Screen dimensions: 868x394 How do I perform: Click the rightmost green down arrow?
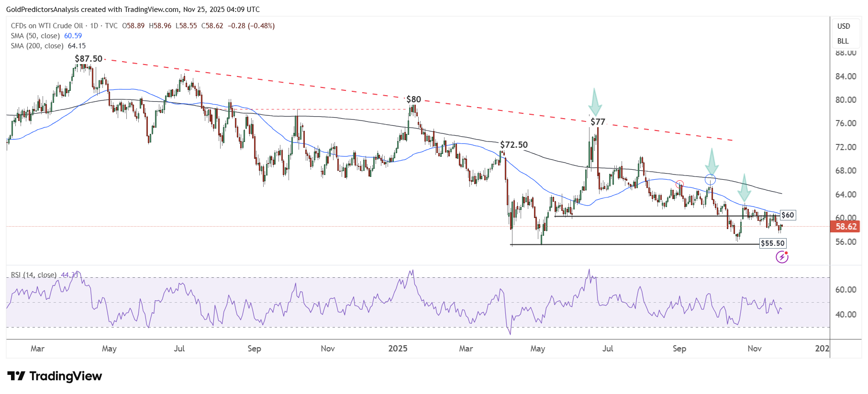click(744, 187)
